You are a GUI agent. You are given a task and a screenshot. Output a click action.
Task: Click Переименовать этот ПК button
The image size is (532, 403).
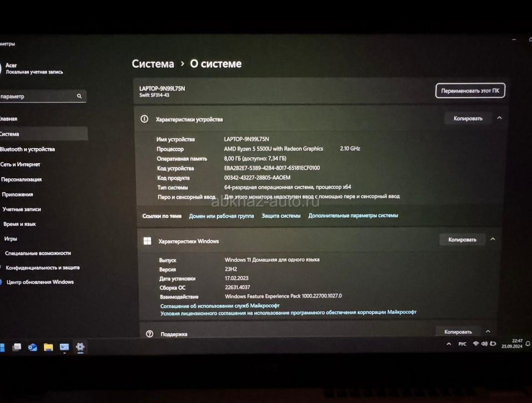(x=470, y=91)
